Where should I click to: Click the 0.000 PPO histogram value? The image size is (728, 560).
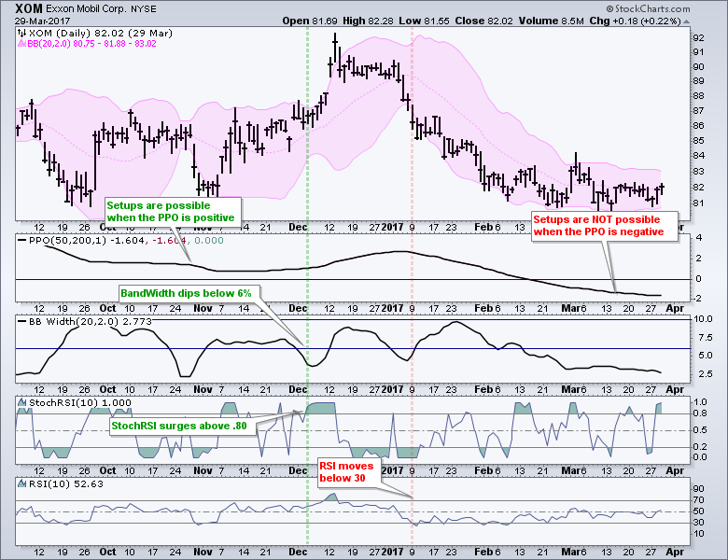click(x=209, y=241)
